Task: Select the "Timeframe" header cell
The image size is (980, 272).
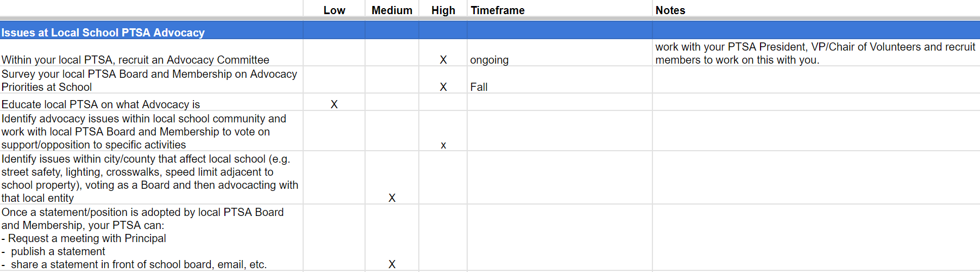Action: pos(498,10)
